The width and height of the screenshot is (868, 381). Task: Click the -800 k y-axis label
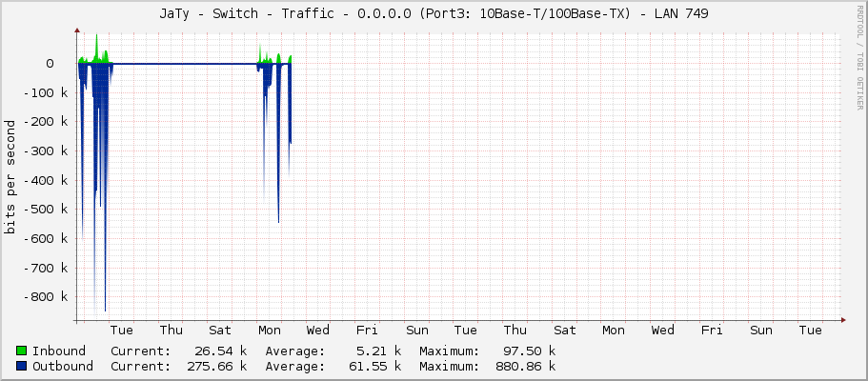pos(47,297)
